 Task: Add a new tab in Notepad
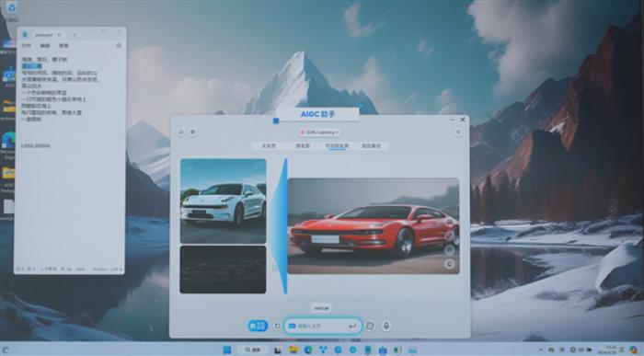(x=74, y=34)
